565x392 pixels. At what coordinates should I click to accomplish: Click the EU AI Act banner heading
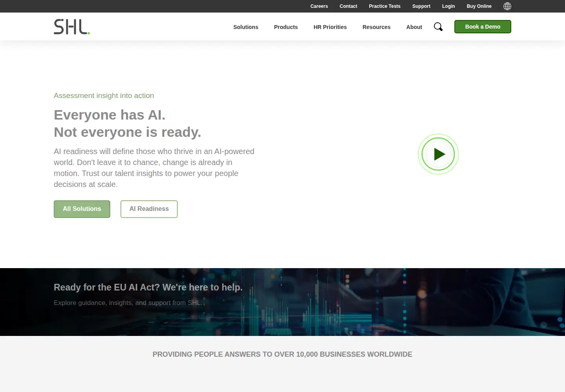(x=148, y=287)
